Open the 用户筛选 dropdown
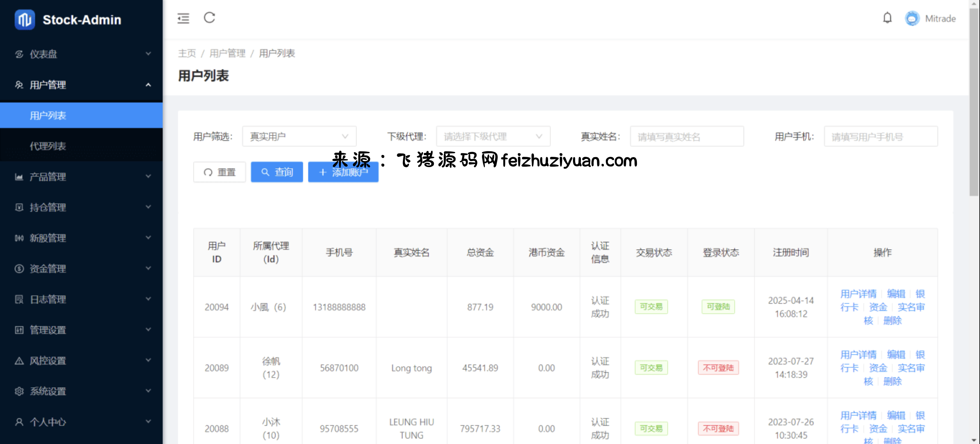 pyautogui.click(x=299, y=136)
